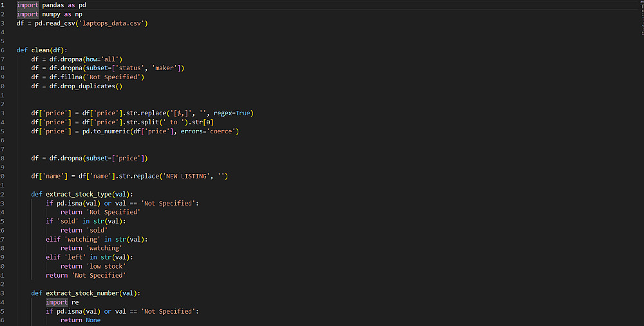This screenshot has width=644, height=326.
Task: Click the "return 'low stock'" statement
Action: (93, 266)
